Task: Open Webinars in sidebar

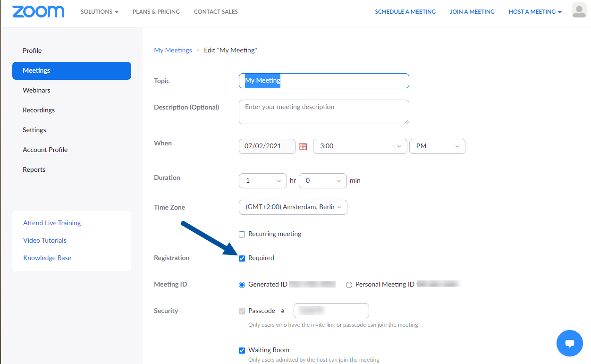Action: pyautogui.click(x=36, y=91)
